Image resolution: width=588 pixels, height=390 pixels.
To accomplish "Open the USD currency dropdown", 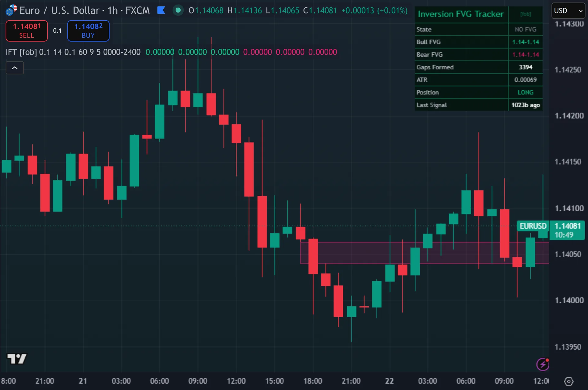I will (x=568, y=11).
